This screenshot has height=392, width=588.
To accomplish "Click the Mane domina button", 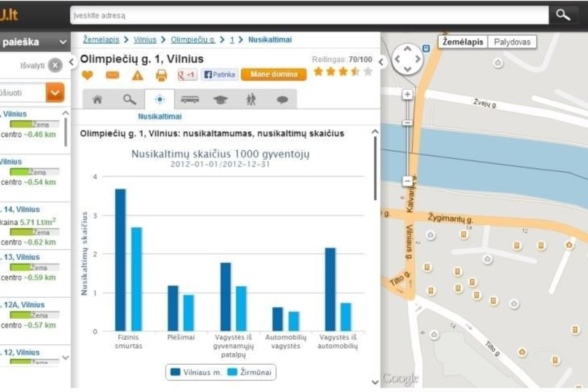I will pos(274,75).
